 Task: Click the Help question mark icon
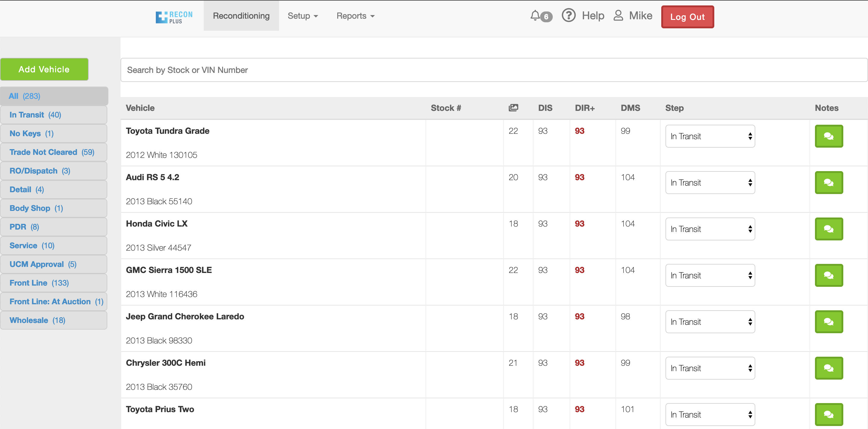[568, 15]
